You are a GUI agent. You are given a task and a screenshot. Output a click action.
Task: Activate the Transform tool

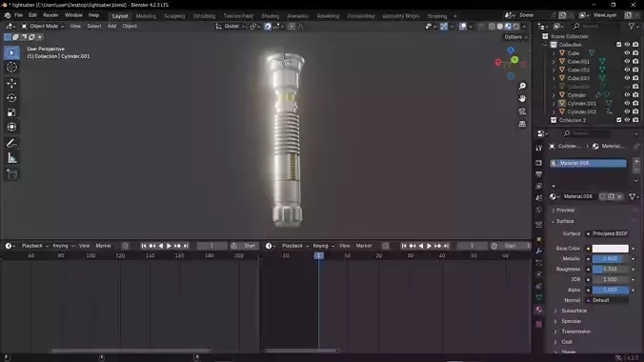[x=11, y=127]
